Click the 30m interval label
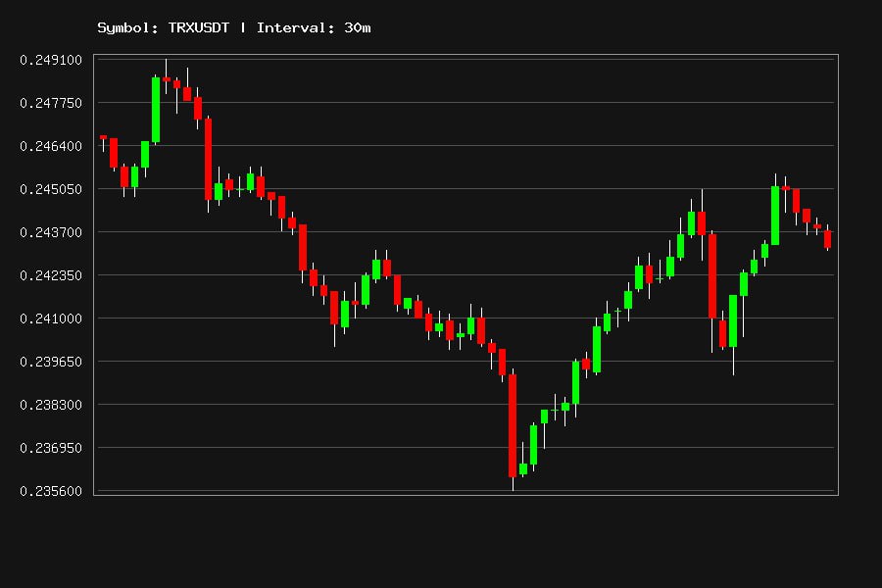Viewport: 882px width, 588px height. [357, 27]
